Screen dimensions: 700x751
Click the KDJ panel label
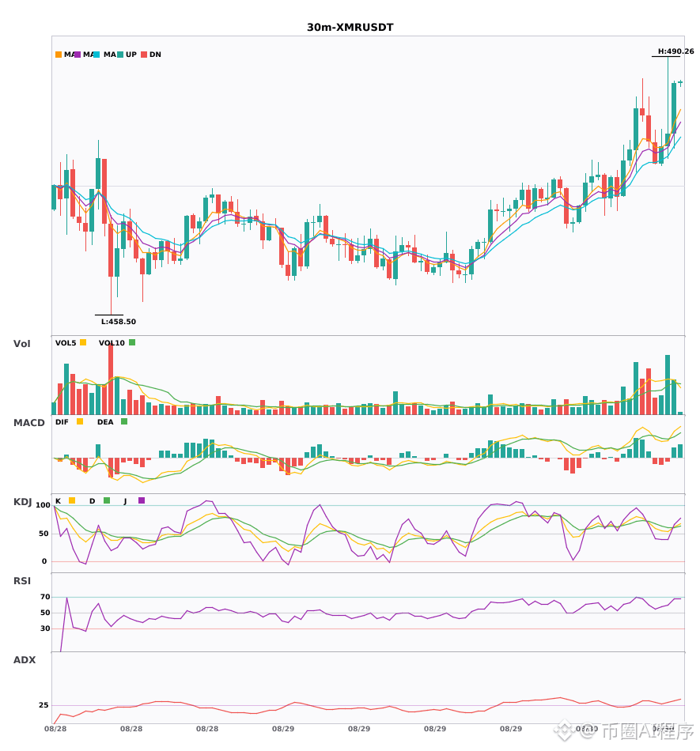pyautogui.click(x=22, y=502)
